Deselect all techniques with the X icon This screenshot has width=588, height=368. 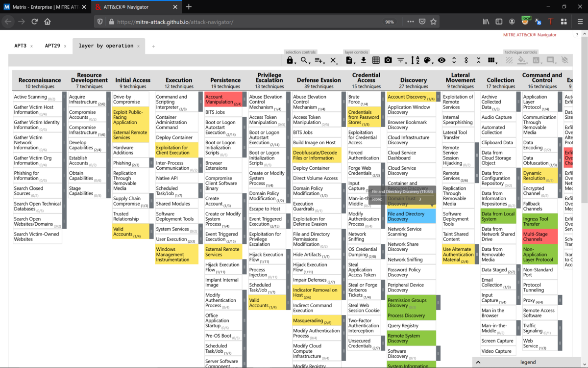[333, 60]
